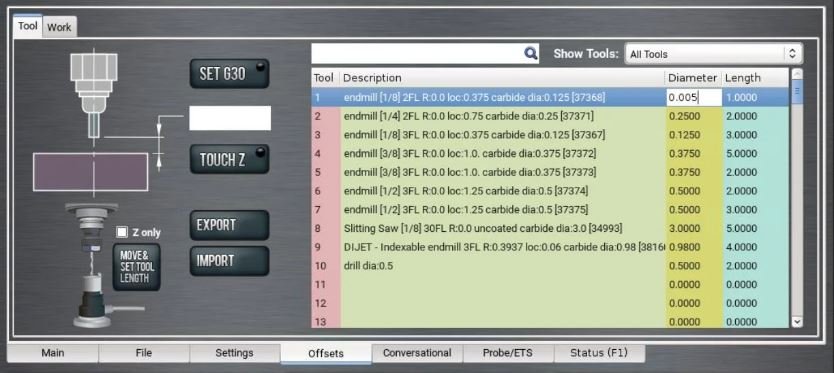Select tool 7 description ending [37375]

(503, 209)
